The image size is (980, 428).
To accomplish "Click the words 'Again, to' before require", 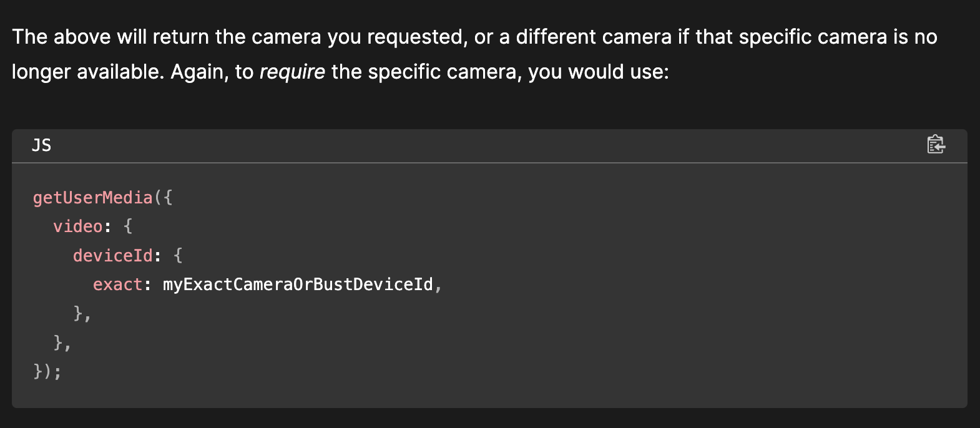I will click(212, 72).
